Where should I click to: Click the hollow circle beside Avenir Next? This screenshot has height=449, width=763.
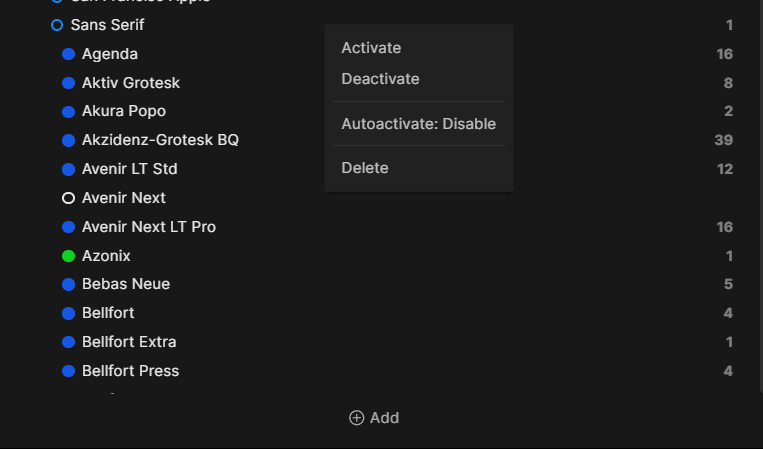coord(68,198)
